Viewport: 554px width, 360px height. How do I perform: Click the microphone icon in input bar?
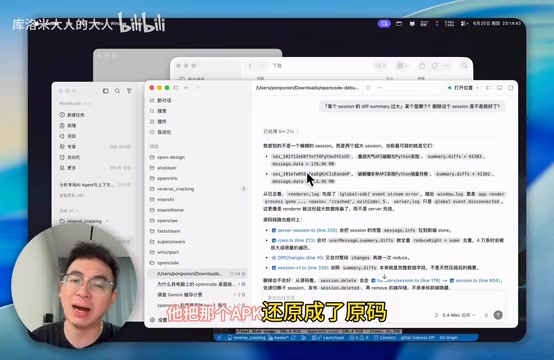[486, 315]
